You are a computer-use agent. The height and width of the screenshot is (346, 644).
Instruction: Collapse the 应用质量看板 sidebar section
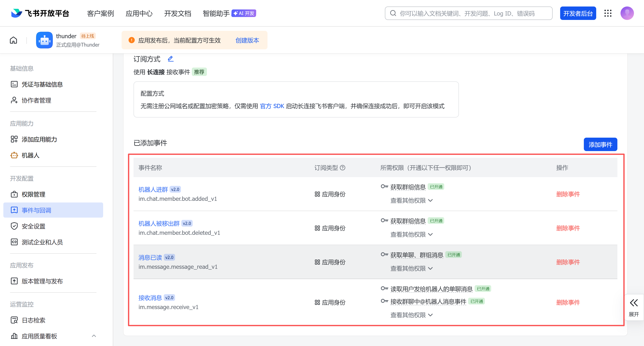click(x=94, y=336)
